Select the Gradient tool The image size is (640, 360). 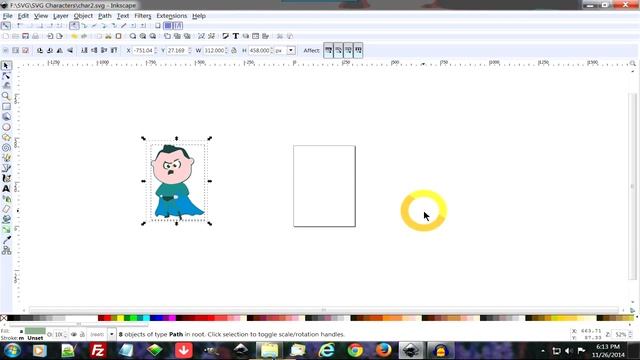coord(6,229)
